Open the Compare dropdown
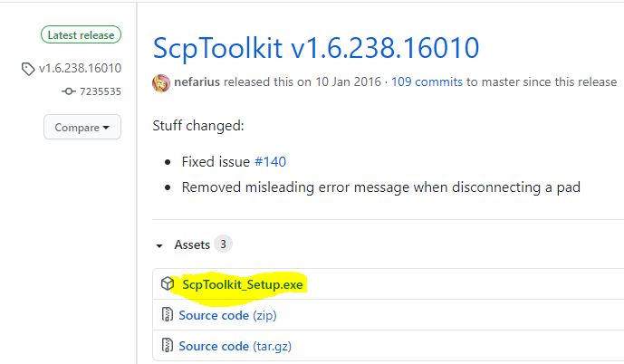This screenshot has height=364, width=624. tap(82, 128)
